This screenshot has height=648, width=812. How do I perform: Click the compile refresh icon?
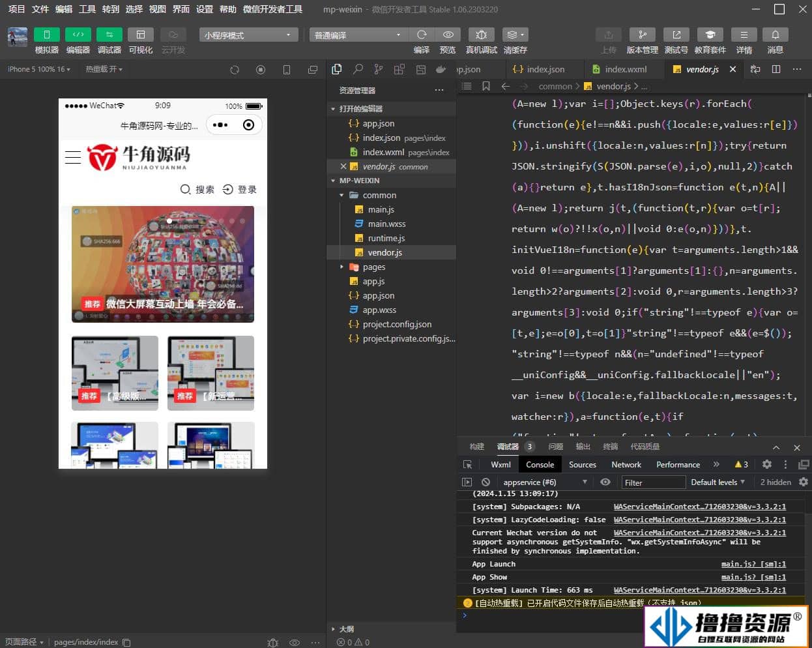click(x=422, y=35)
